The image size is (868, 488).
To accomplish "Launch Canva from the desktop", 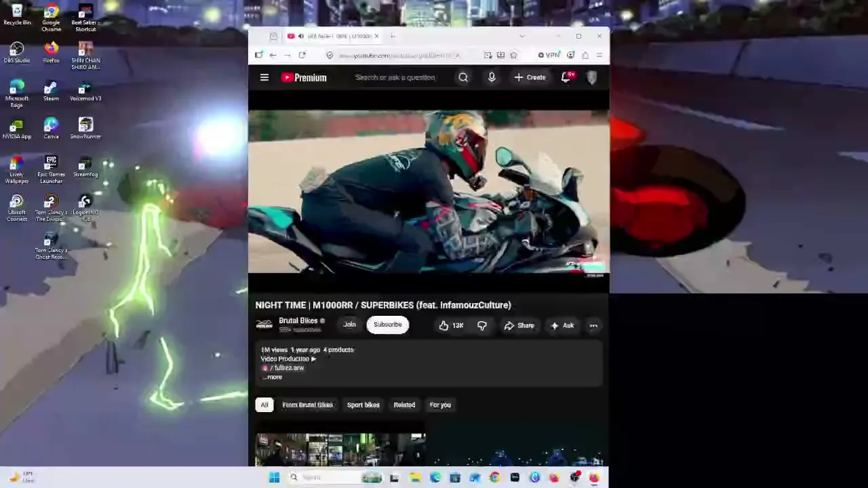I will (51, 129).
